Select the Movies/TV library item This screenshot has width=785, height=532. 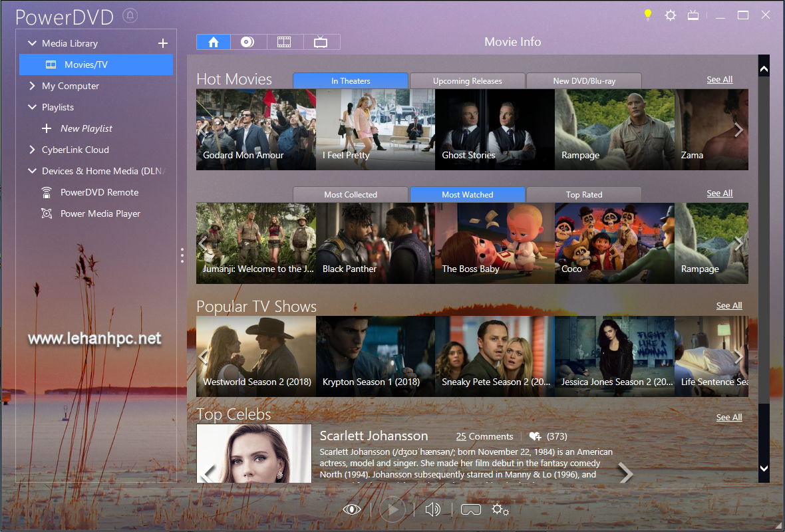coord(96,65)
